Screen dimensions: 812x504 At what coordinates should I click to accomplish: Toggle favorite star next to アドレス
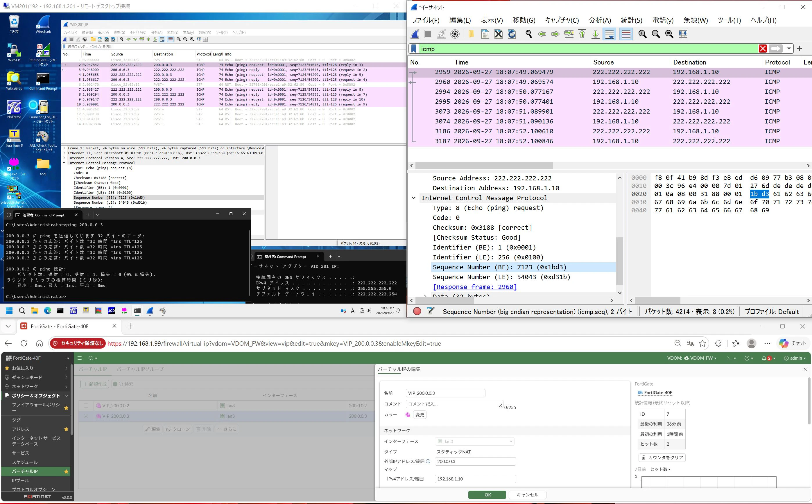point(66,429)
